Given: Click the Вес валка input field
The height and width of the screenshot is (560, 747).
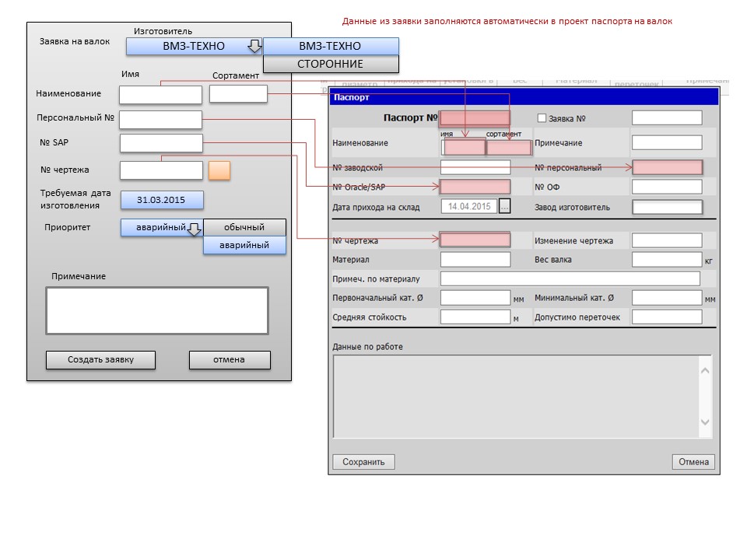Looking at the screenshot, I should pos(667,260).
